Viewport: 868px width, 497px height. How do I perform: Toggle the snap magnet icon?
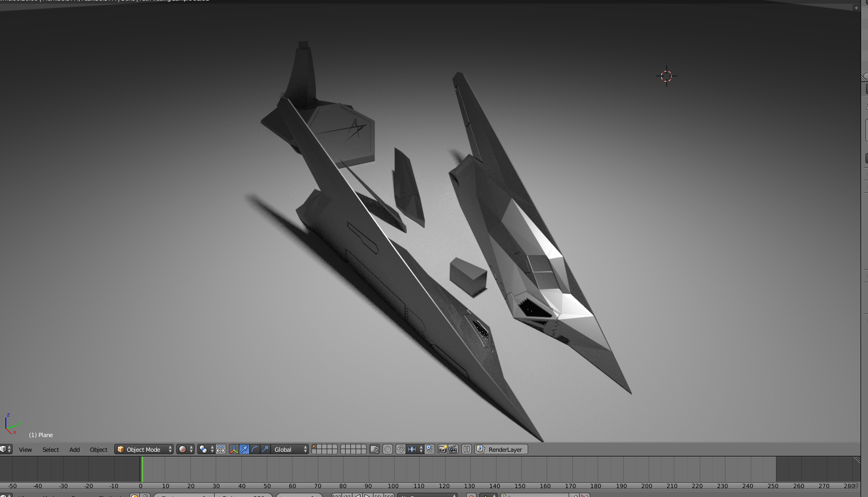click(x=400, y=449)
